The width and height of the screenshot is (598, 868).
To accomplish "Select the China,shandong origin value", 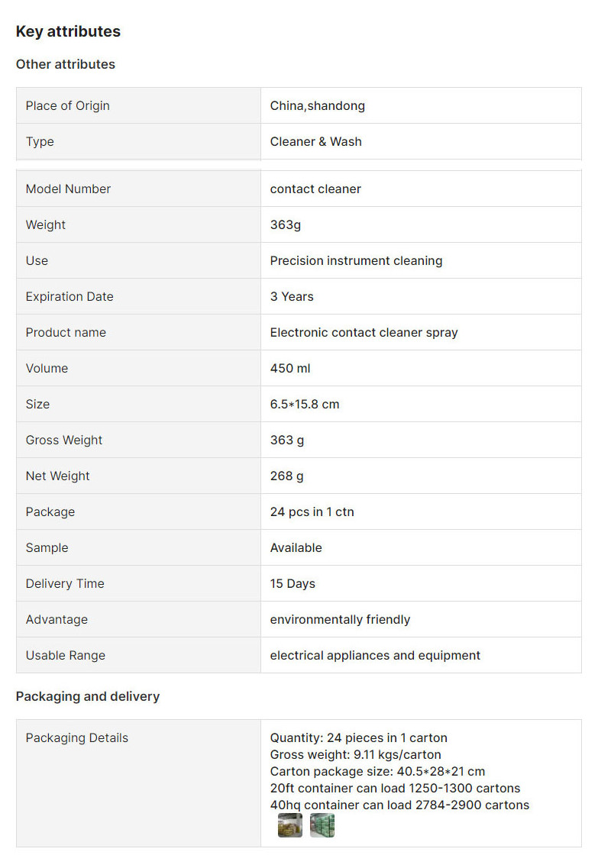I will 317,105.
